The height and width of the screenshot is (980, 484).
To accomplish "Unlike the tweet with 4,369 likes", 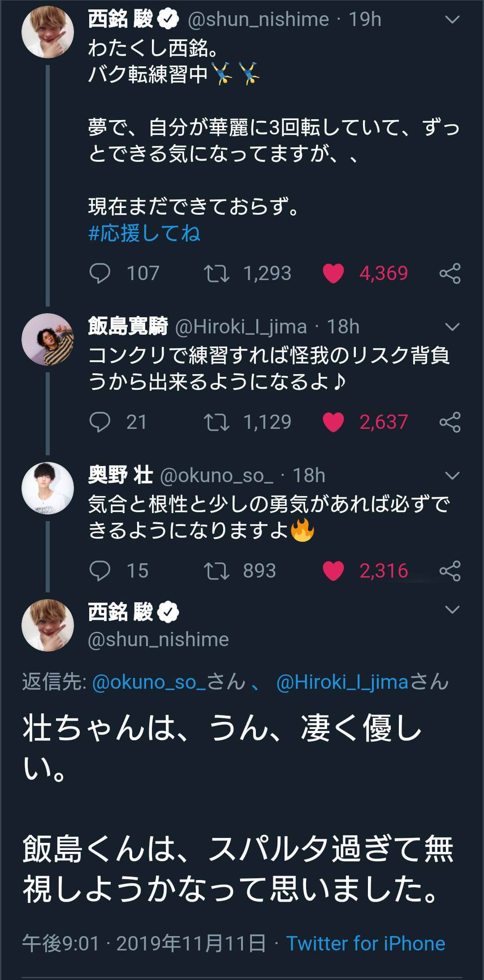I will pos(333,273).
